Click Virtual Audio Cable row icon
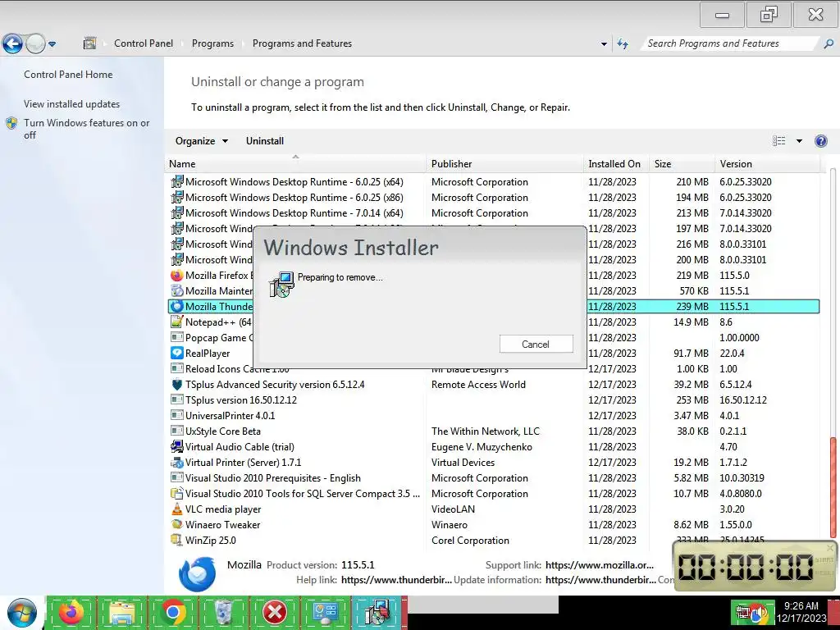This screenshot has height=630, width=840. pyautogui.click(x=177, y=447)
